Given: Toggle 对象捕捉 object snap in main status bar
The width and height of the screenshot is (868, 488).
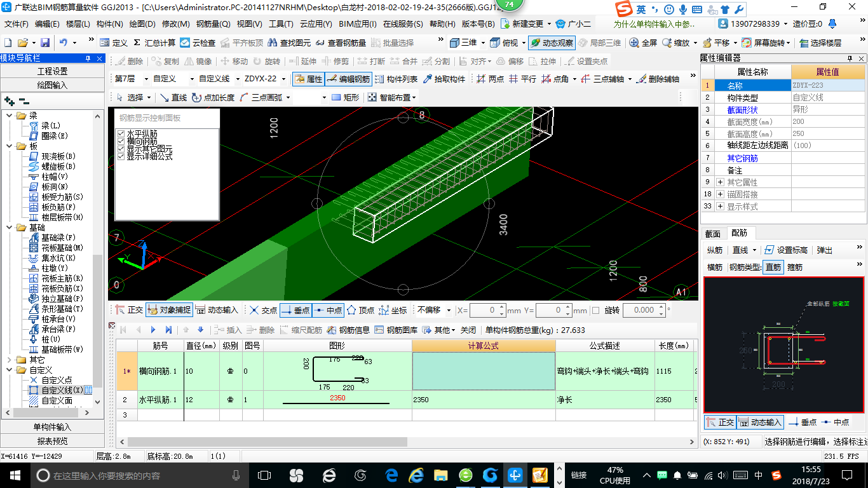Looking at the screenshot, I should coord(168,310).
